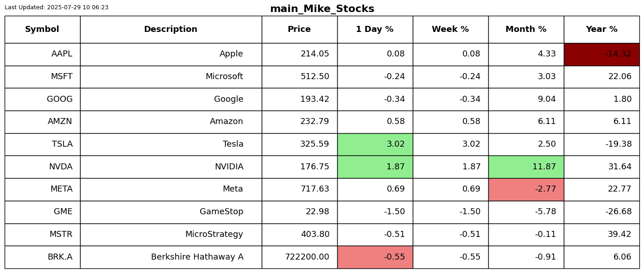Image resolution: width=644 pixels, height=273 pixels.
Task: Select the Year % column header
Action: [601, 30]
